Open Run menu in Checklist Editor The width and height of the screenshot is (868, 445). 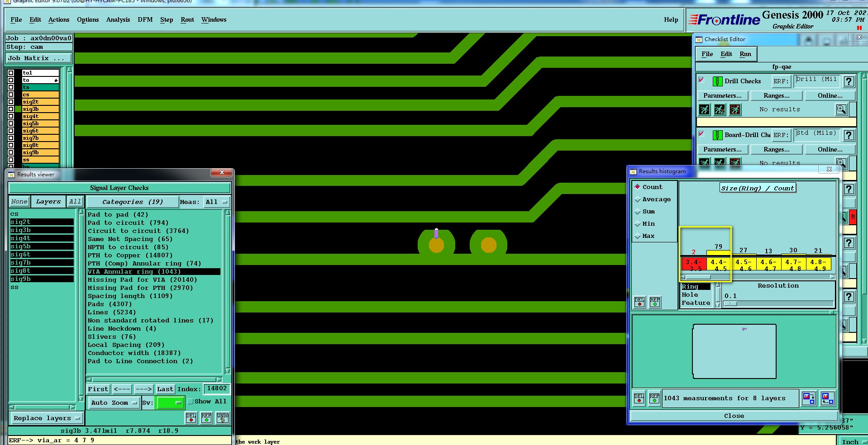point(745,54)
